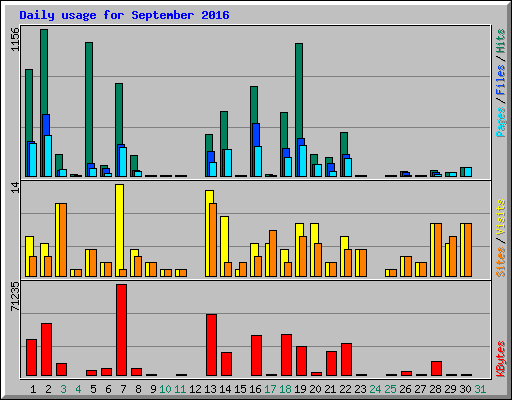512x400 pixels.
Task: Click the red KBytes bar for day 1
Action: pos(31,358)
